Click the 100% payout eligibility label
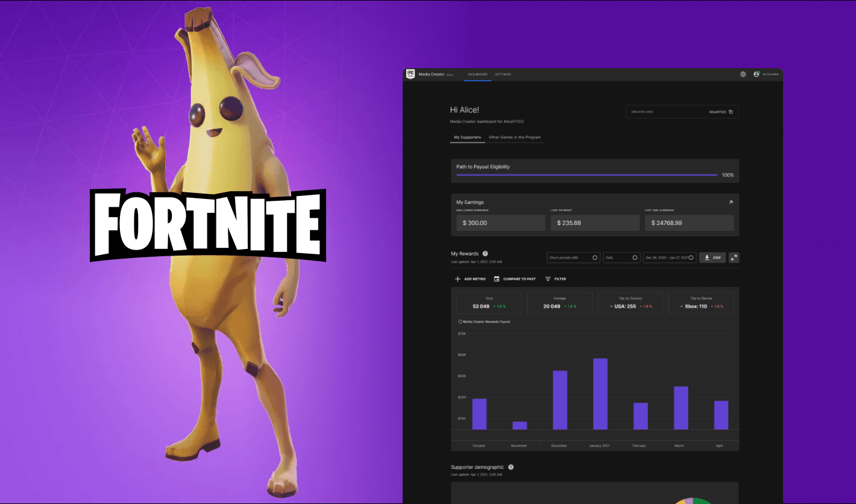The height and width of the screenshot is (504, 856). point(728,175)
